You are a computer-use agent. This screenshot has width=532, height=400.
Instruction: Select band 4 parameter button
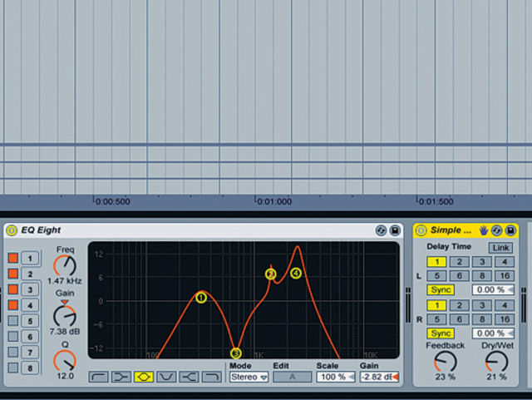click(x=30, y=305)
